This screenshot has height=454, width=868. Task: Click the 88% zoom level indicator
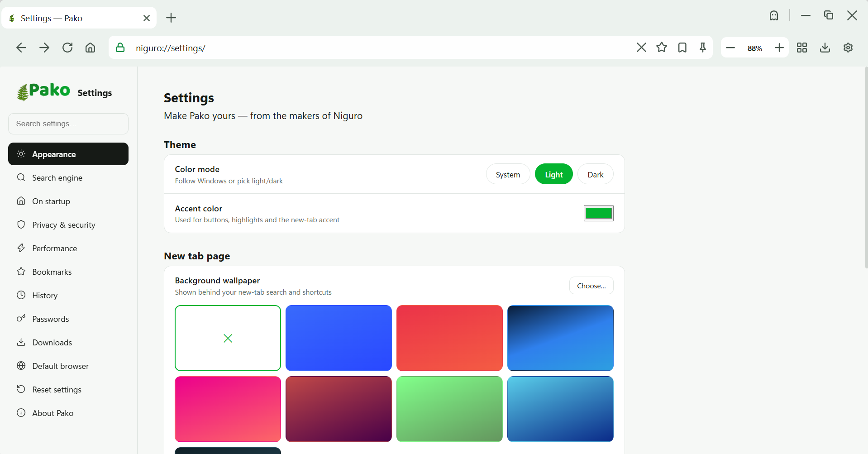pos(755,48)
